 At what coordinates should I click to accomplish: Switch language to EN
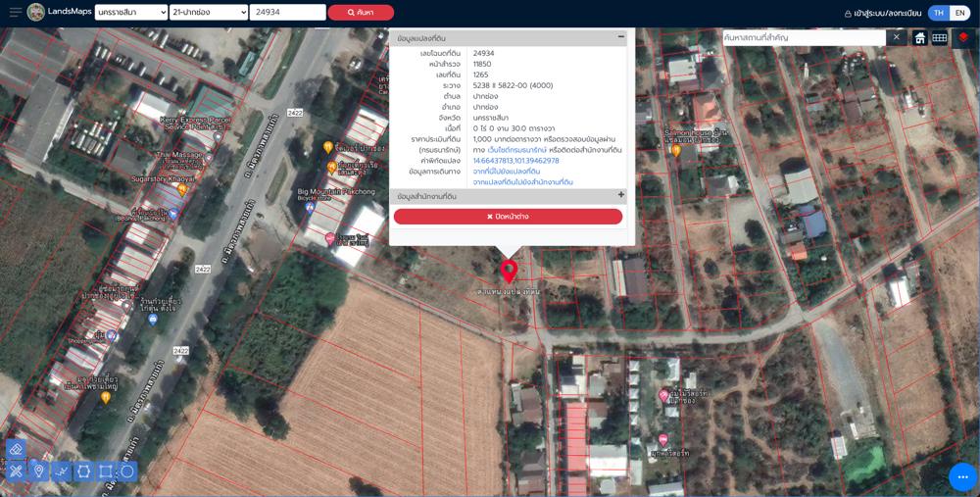(x=959, y=13)
